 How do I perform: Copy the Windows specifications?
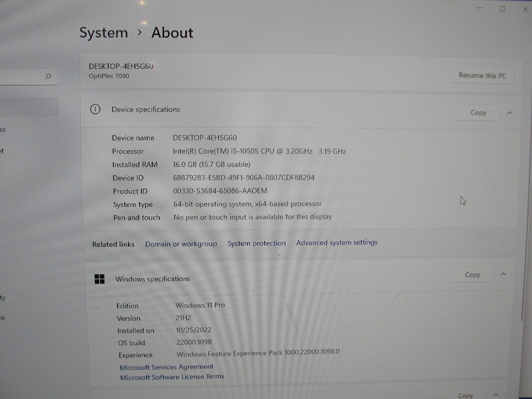coord(472,275)
